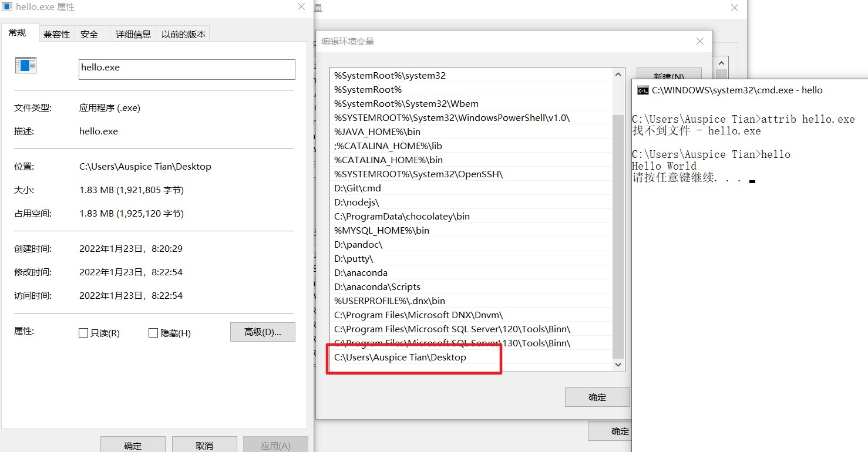Select the %USERPROFILE%\.dnx\bin entry
868x452 pixels.
470,301
